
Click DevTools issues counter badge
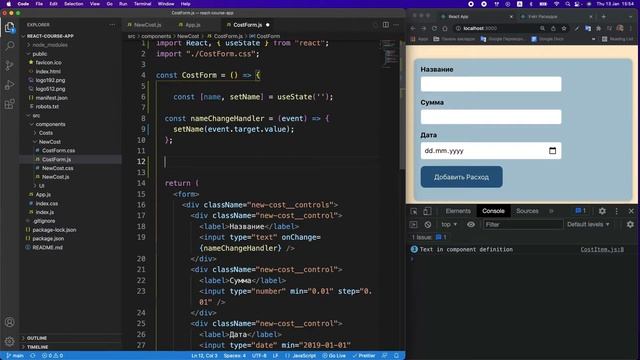tap(580, 211)
